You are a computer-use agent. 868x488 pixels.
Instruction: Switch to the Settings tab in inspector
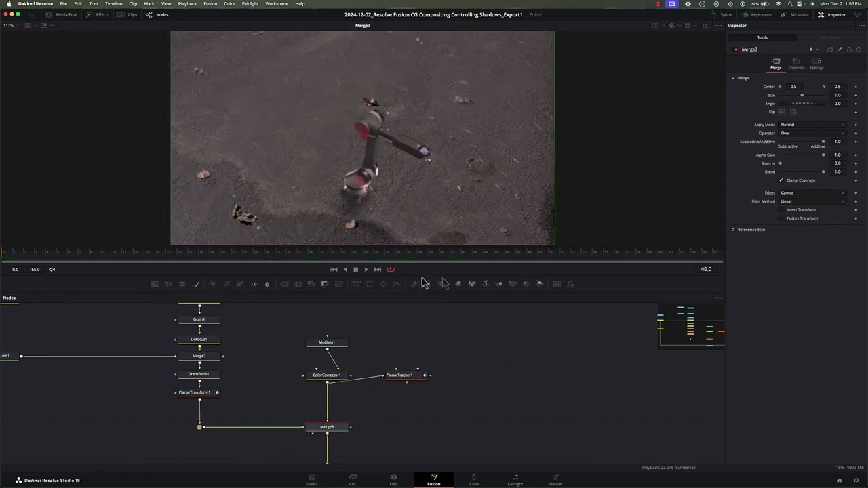click(x=816, y=64)
